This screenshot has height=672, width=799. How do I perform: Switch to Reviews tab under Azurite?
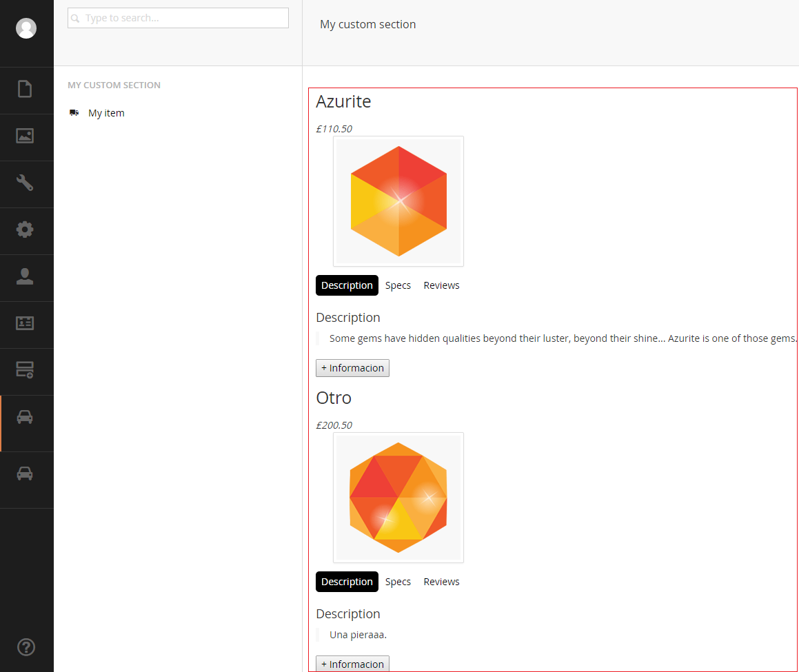click(x=441, y=285)
